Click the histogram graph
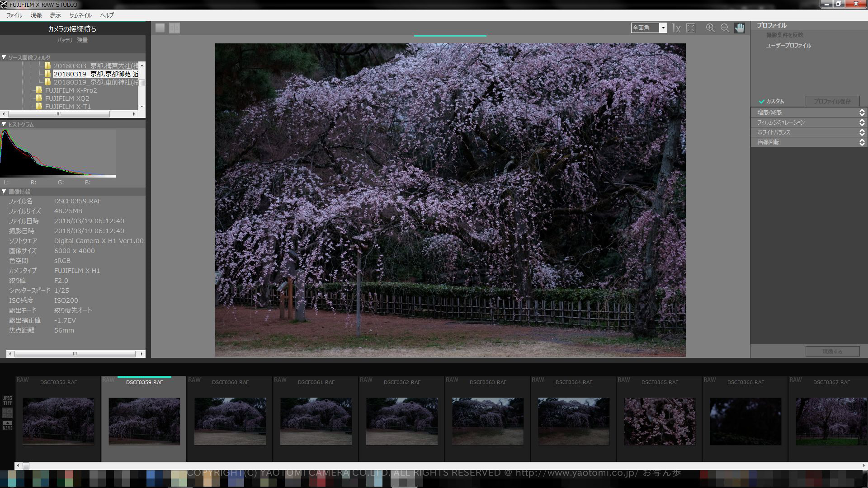The height and width of the screenshot is (488, 868). click(x=58, y=154)
